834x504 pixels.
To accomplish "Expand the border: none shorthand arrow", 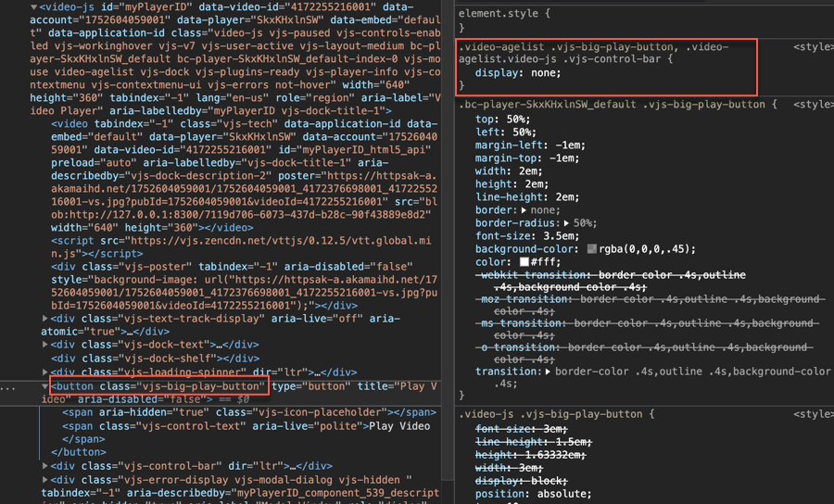I will tap(524, 210).
